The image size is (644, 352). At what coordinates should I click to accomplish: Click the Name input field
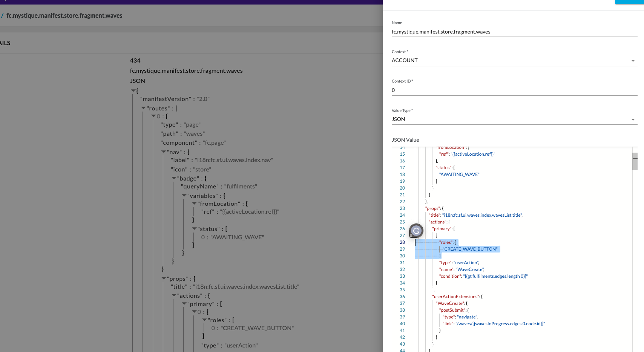point(514,32)
